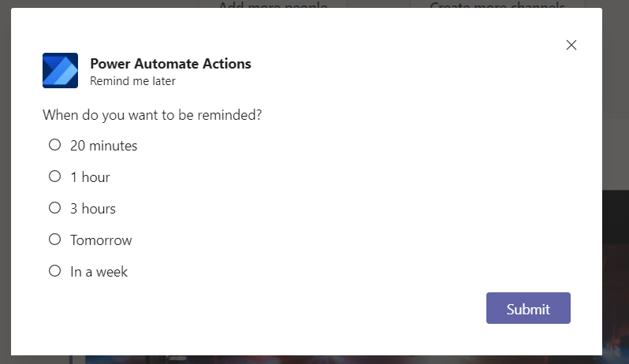Pick the 3 hours radio option
Screen dimensions: 629x364
(55, 208)
